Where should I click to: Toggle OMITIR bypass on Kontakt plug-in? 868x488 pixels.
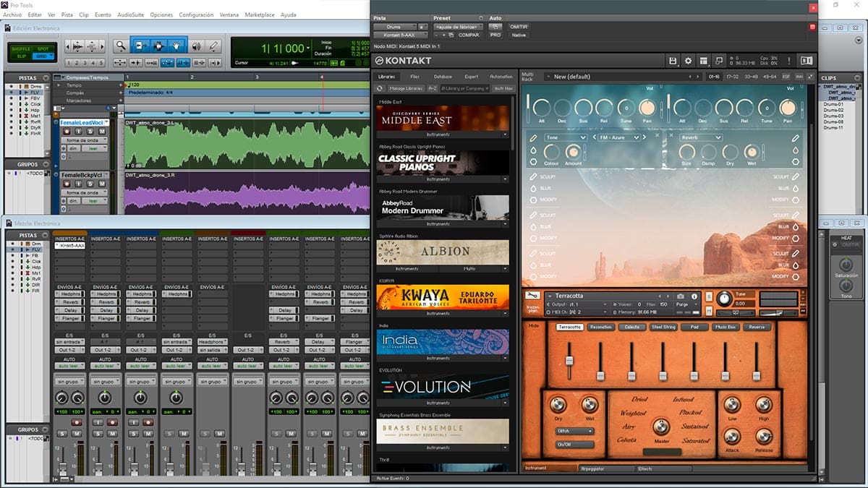pyautogui.click(x=519, y=27)
